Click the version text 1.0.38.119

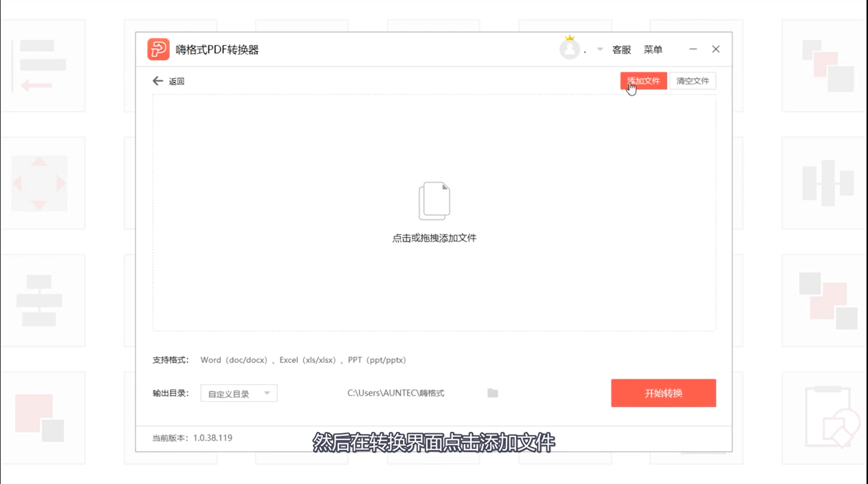pos(212,438)
